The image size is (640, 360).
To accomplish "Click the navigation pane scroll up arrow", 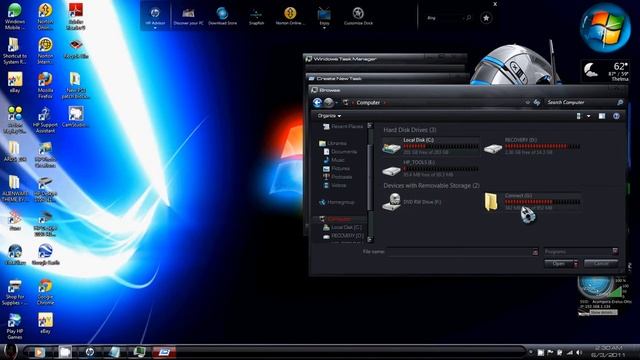I will (370, 126).
